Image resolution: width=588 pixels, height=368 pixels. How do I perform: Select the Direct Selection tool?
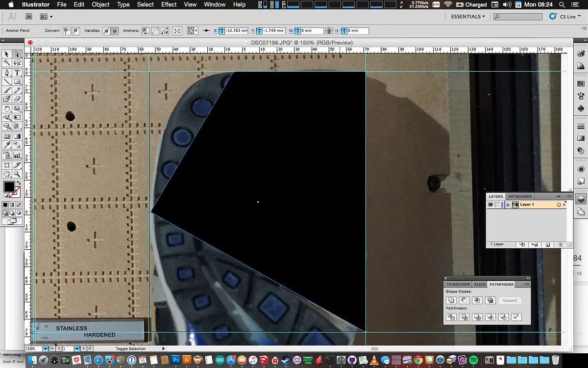click(x=17, y=54)
